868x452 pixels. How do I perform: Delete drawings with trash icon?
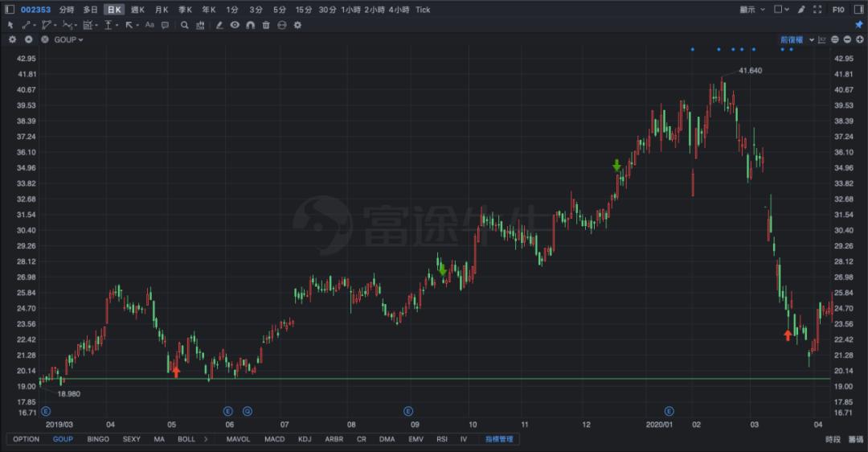pos(266,25)
